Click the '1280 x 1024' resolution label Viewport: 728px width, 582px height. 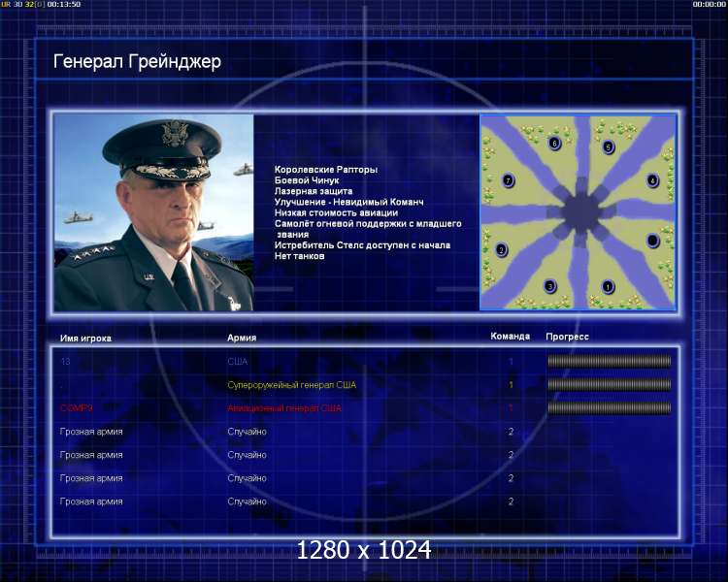(x=364, y=550)
